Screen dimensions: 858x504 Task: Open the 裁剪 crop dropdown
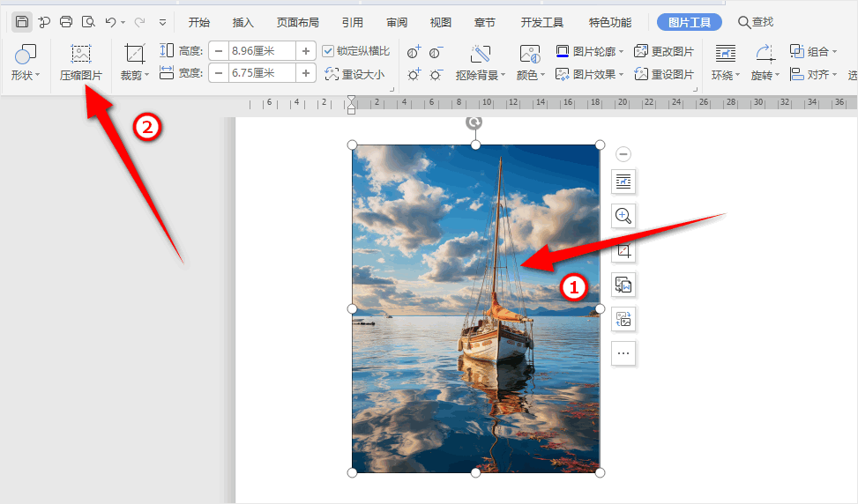click(x=135, y=63)
